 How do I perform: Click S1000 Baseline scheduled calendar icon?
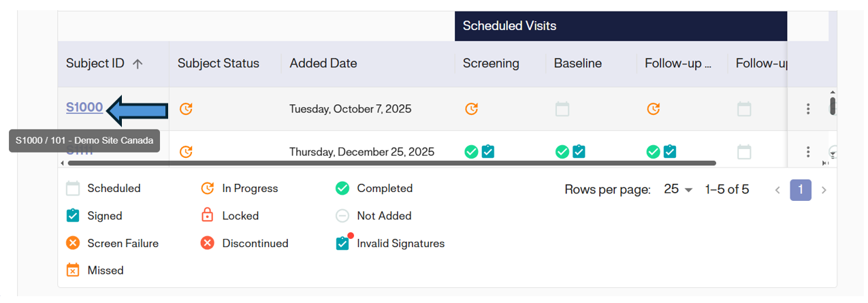pyautogui.click(x=562, y=109)
